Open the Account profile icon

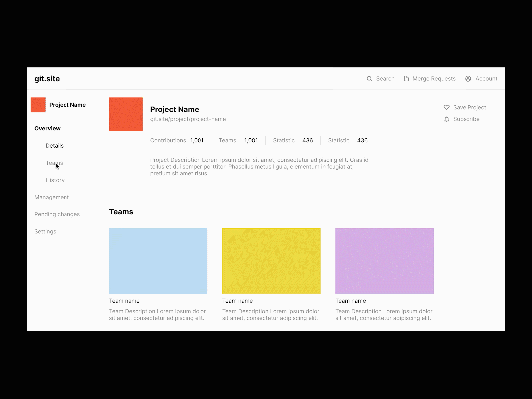(x=468, y=79)
